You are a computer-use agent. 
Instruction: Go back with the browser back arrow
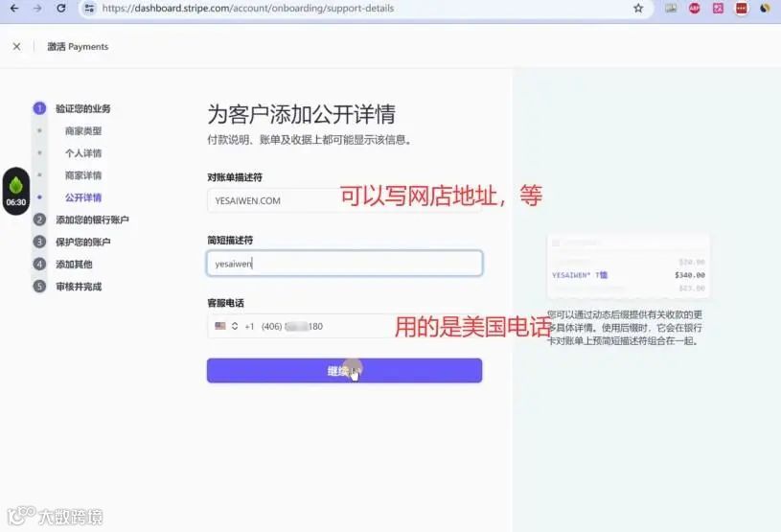[14, 8]
